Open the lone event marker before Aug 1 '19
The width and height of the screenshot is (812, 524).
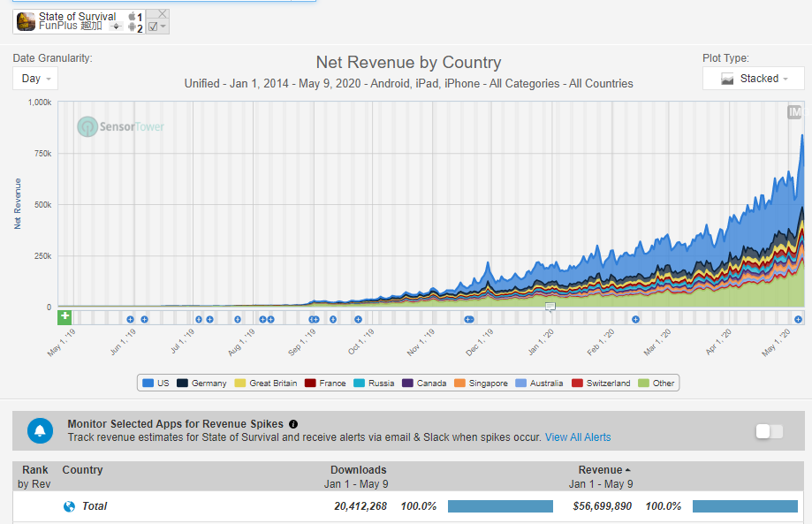[x=237, y=320]
